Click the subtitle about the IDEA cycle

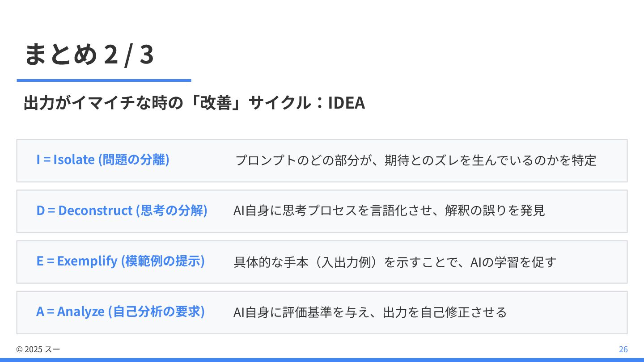(194, 103)
